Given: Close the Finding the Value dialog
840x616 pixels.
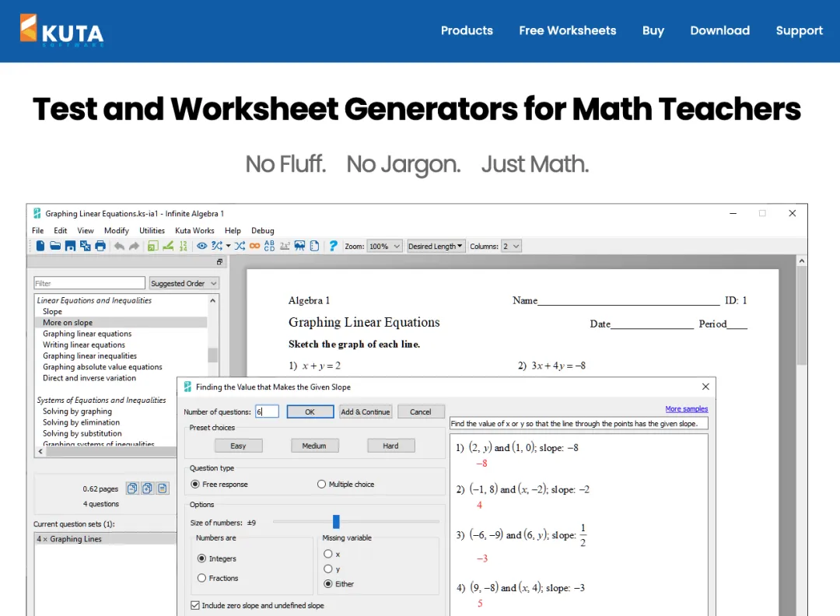Looking at the screenshot, I should click(705, 387).
